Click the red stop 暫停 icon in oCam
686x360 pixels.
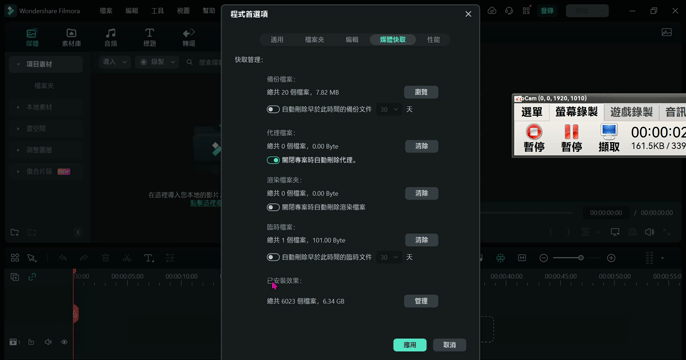point(534,131)
